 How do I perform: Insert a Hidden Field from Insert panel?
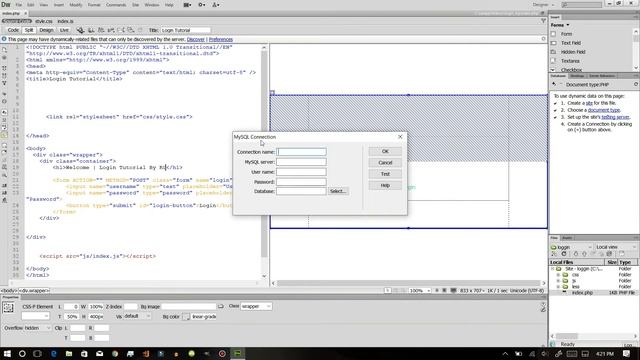(x=573, y=52)
